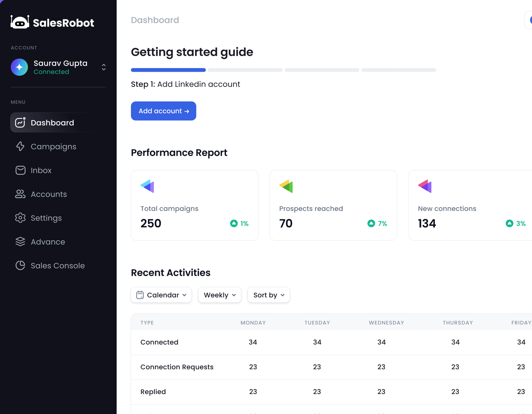
Task: Open Inbox via the envelope icon
Action: tap(20, 170)
